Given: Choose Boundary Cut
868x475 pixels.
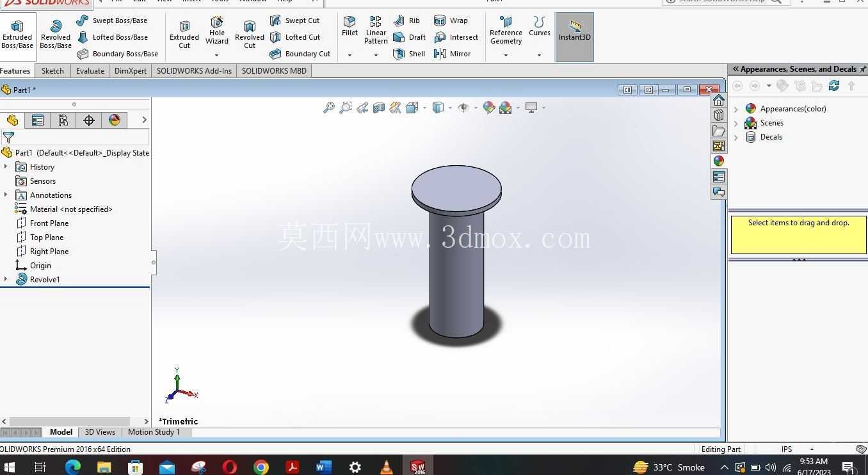Looking at the screenshot, I should [300, 54].
